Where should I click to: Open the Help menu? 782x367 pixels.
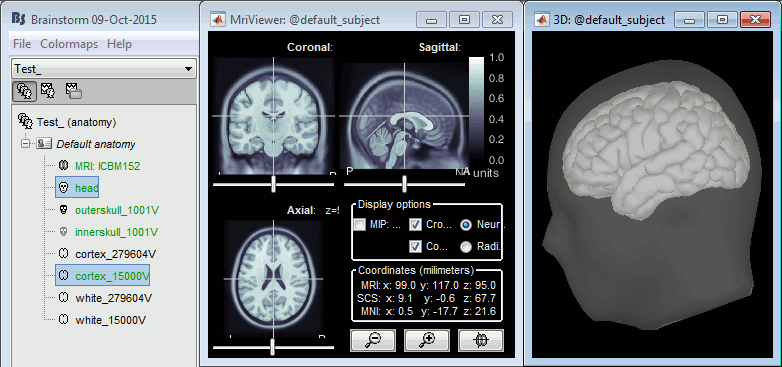click(x=119, y=44)
